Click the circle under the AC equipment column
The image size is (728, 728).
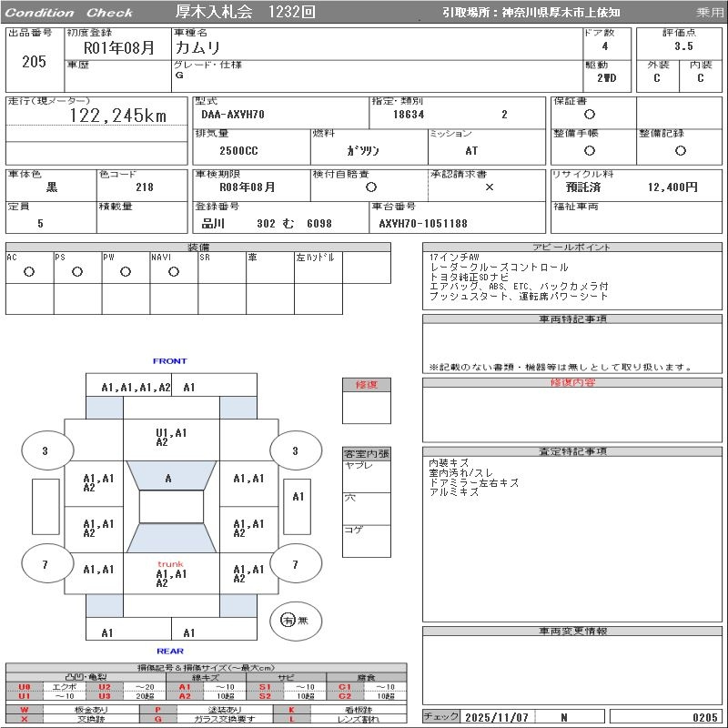point(29,271)
